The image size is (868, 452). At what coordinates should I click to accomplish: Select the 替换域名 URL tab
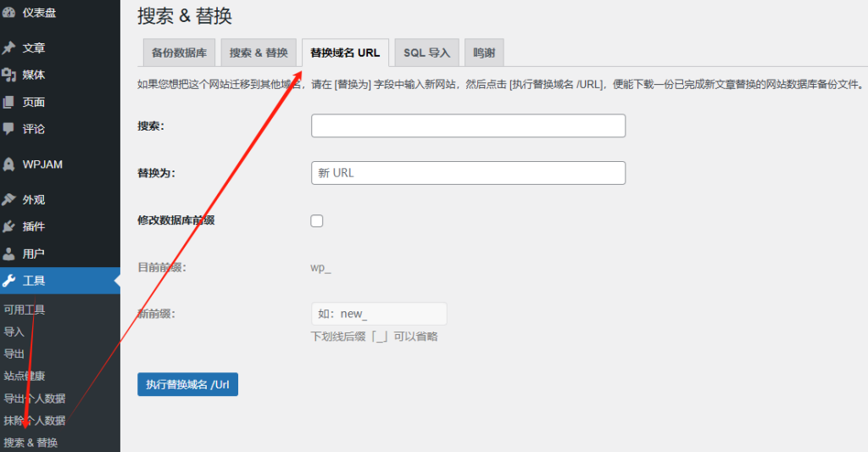(345, 53)
